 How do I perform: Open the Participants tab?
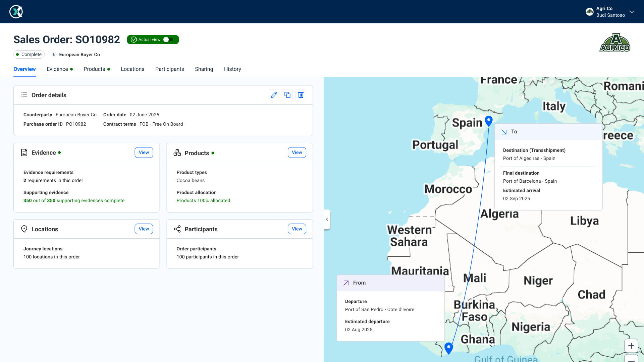click(x=169, y=69)
